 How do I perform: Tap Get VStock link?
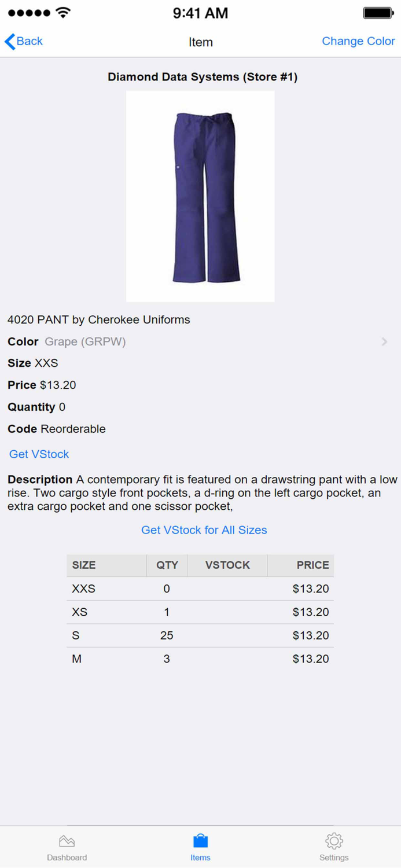click(38, 454)
